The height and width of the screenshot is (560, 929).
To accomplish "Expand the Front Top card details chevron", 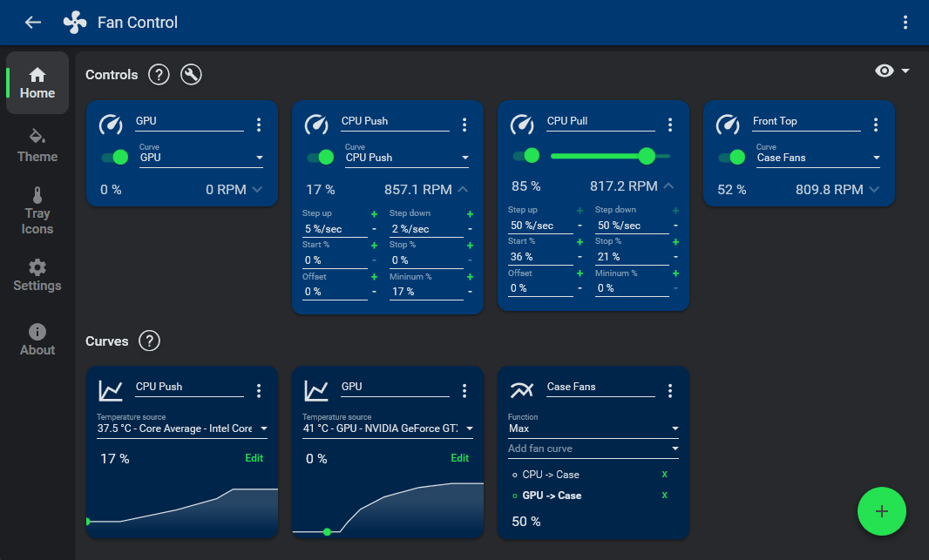I will (874, 189).
